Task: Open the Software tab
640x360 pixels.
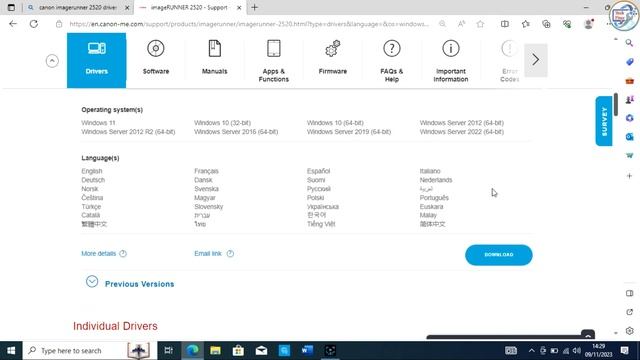Action: tap(156, 60)
